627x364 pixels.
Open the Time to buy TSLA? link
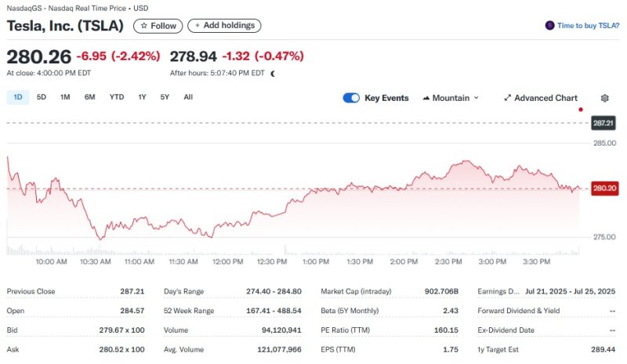pyautogui.click(x=588, y=26)
